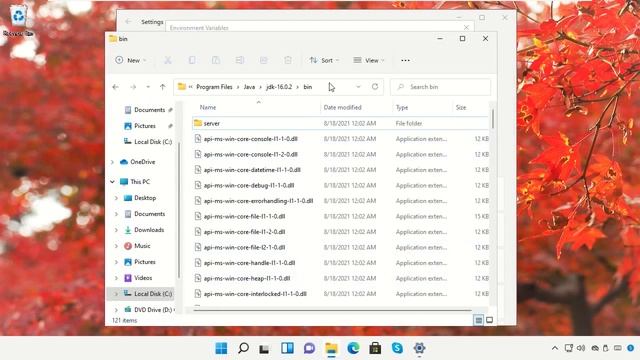The width and height of the screenshot is (640, 360).
Task: Collapse the This PC tree node
Action: point(113,182)
